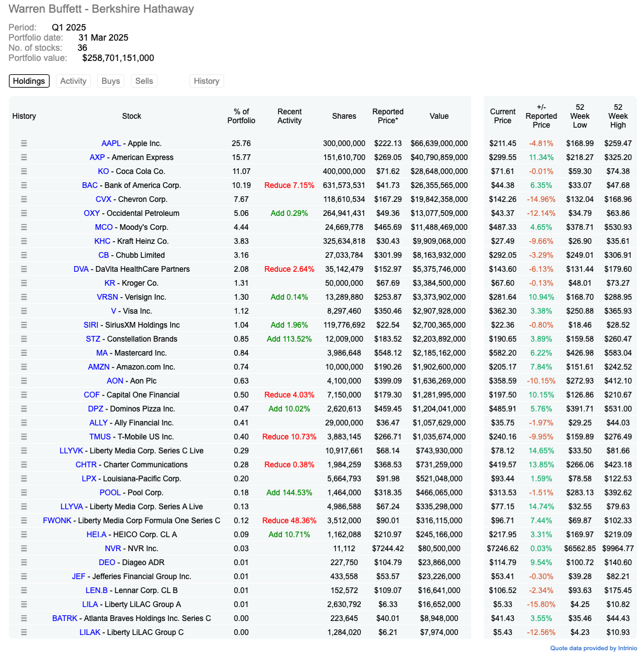Screen dimensions: 644x661
Task: Open Mastercard Inc. history icon
Action: point(24,353)
